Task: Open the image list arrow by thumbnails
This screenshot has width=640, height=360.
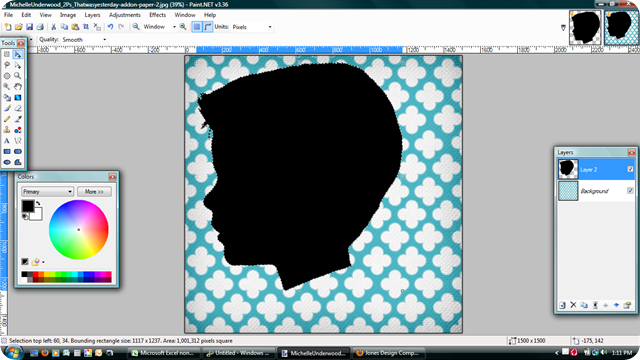Action: coord(563,28)
